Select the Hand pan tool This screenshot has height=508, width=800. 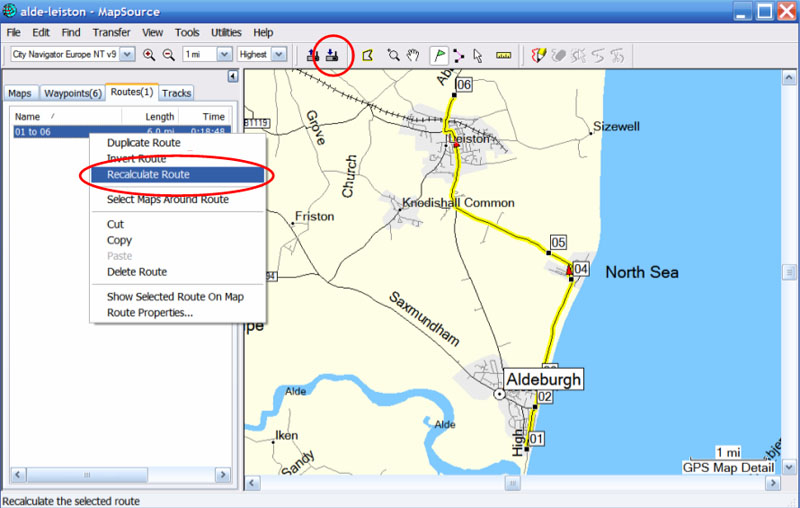point(413,55)
